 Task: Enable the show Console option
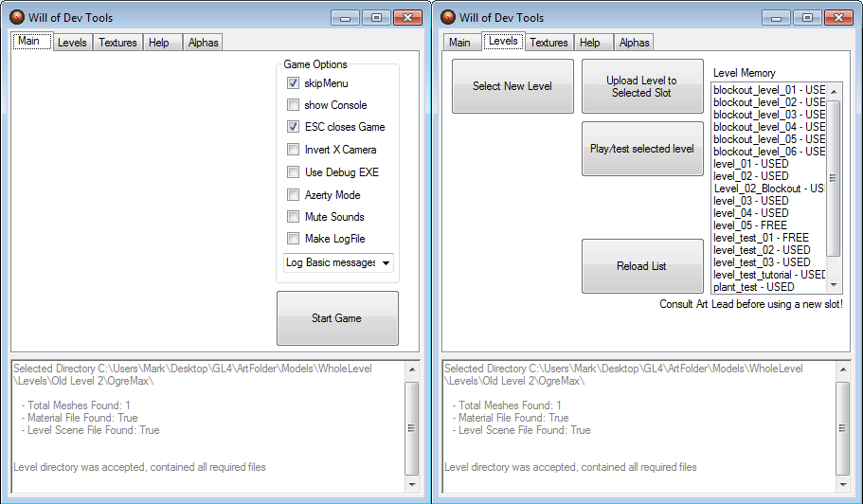(294, 105)
